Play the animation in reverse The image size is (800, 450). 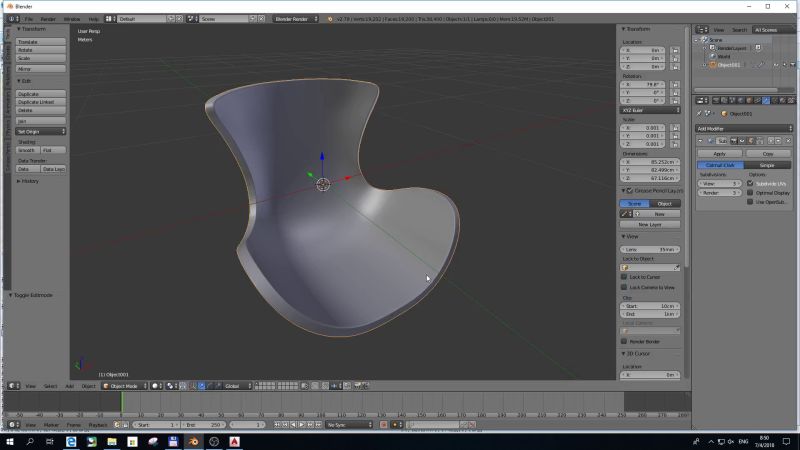(x=293, y=424)
